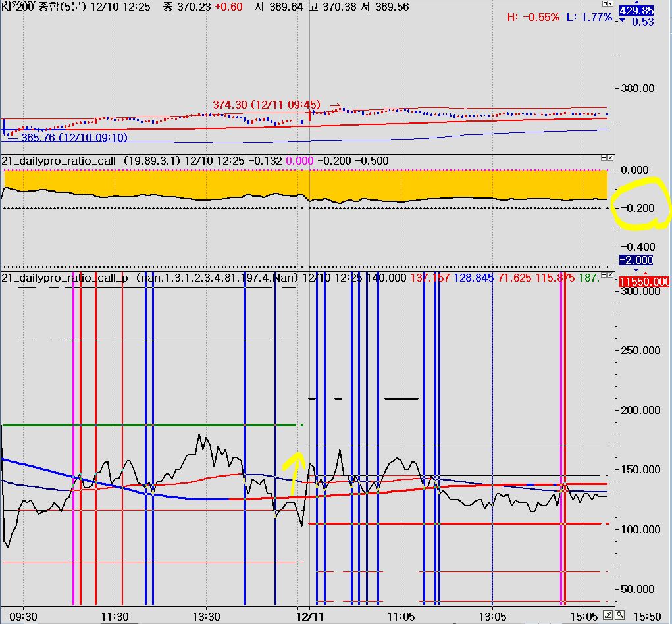The height and width of the screenshot is (624, 672).
Task: Click the 09:30 time axis label
Action: pyautogui.click(x=23, y=617)
